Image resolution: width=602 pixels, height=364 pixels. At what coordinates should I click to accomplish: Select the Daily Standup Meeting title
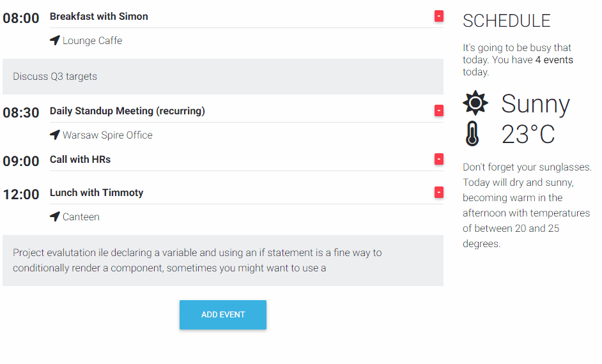pos(127,111)
